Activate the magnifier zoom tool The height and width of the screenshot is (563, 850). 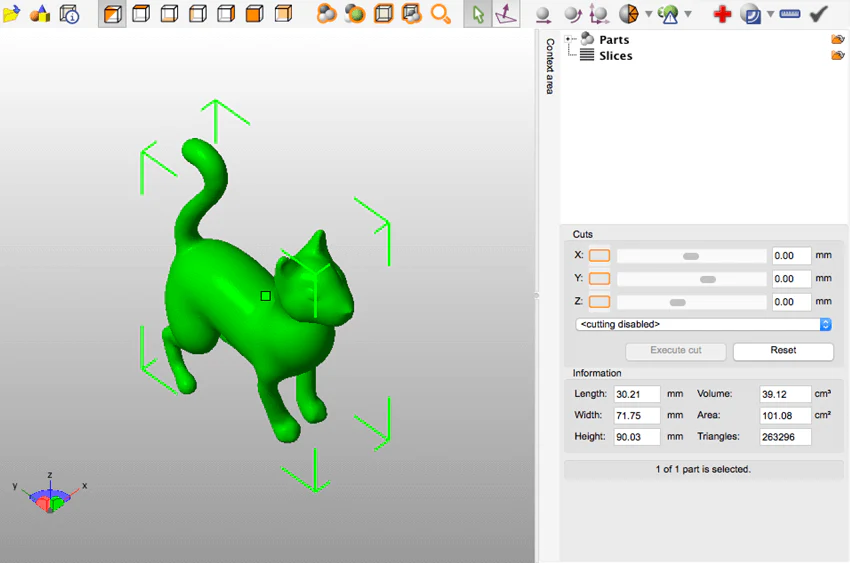point(440,14)
